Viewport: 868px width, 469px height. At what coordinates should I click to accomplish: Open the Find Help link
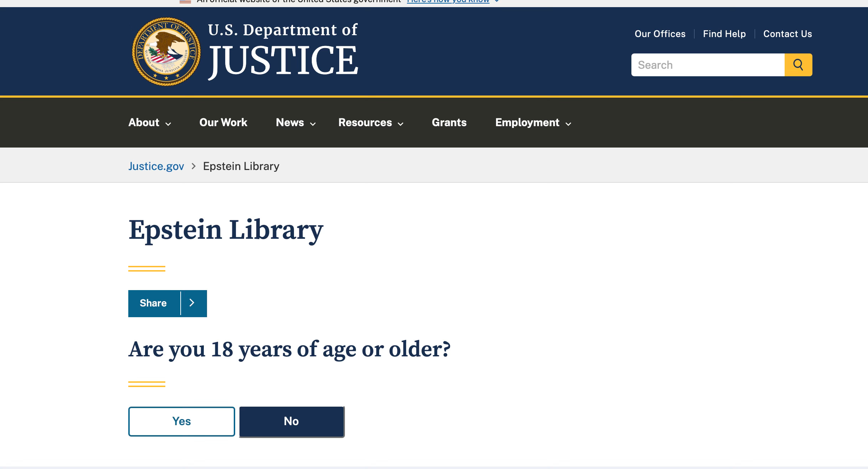pos(724,34)
